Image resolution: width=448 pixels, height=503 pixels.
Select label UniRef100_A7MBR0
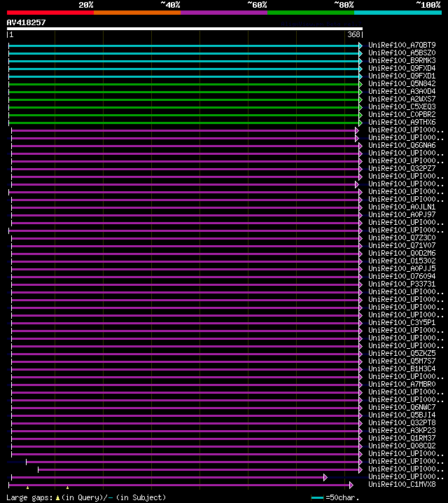click(x=402, y=384)
